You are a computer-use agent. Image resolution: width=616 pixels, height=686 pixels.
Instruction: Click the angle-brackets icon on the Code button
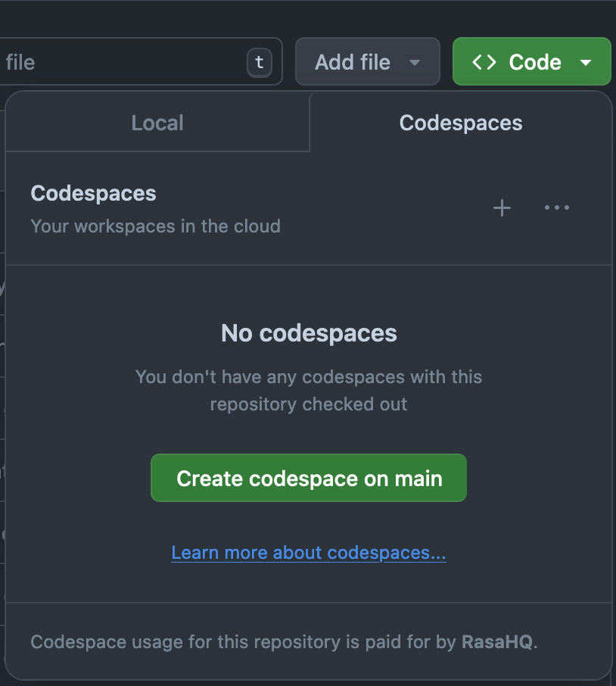[x=484, y=61]
